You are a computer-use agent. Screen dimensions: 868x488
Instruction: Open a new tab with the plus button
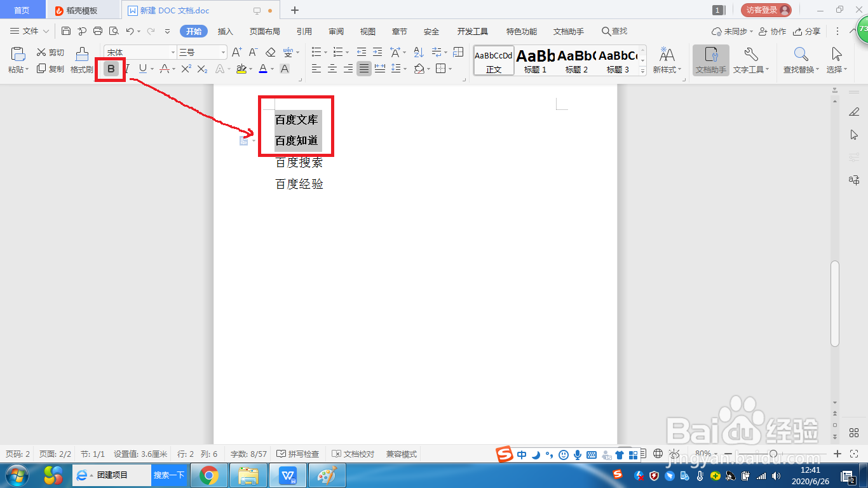tap(295, 10)
